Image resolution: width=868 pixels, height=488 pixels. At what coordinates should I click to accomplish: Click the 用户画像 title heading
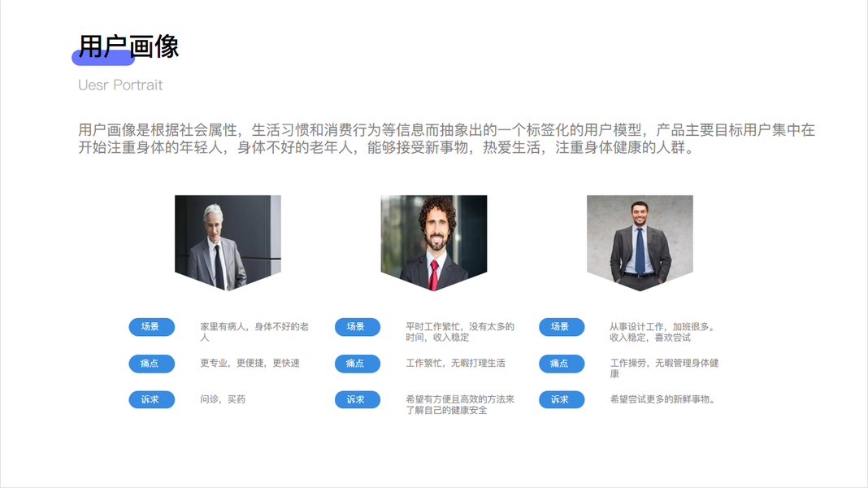[x=128, y=46]
